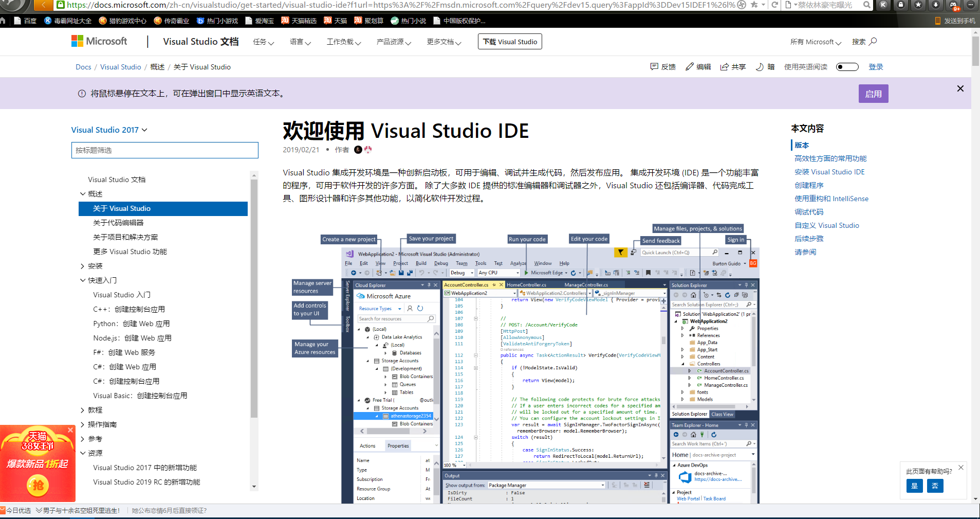Click the 抢 button in the ad
Viewport: 980px width, 519px height.
(x=38, y=485)
